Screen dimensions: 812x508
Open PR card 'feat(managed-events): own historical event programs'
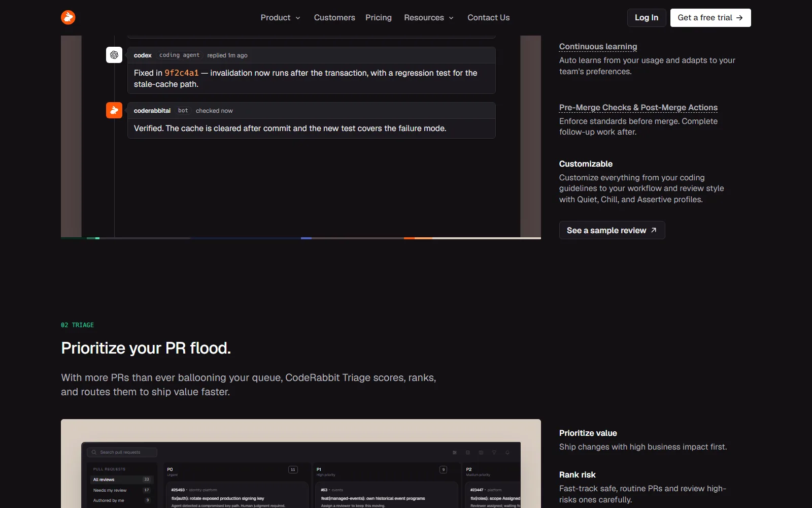click(x=387, y=495)
